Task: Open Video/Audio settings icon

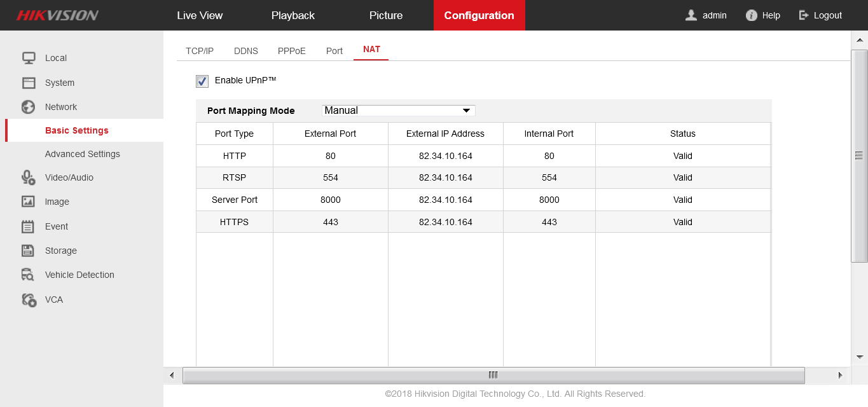Action: 29,177
